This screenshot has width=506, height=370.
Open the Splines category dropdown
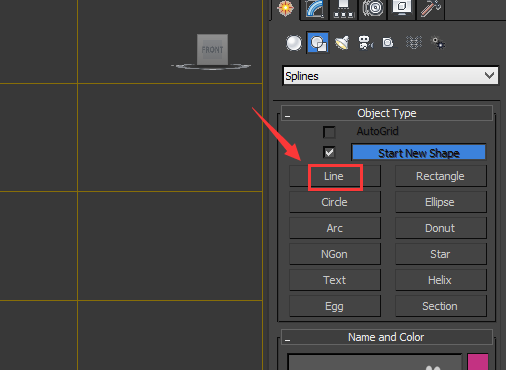tap(390, 76)
